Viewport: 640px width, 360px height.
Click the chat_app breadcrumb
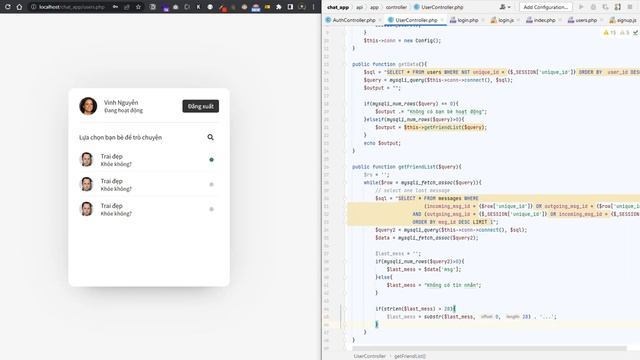tap(338, 7)
